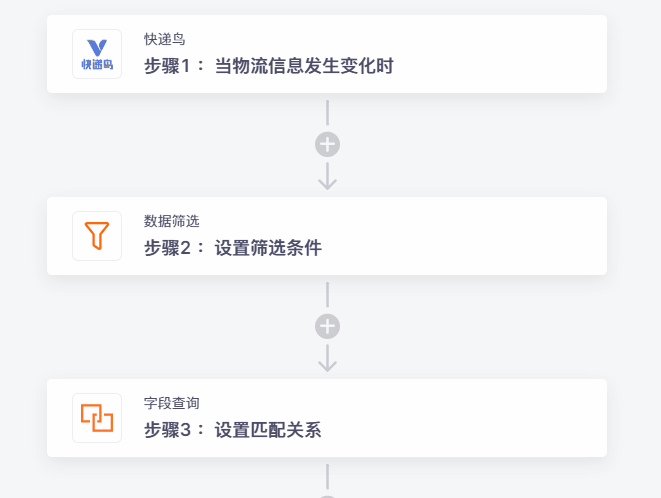
Task: Click the 字段查询 overlapping squares icon
Action: click(97, 418)
